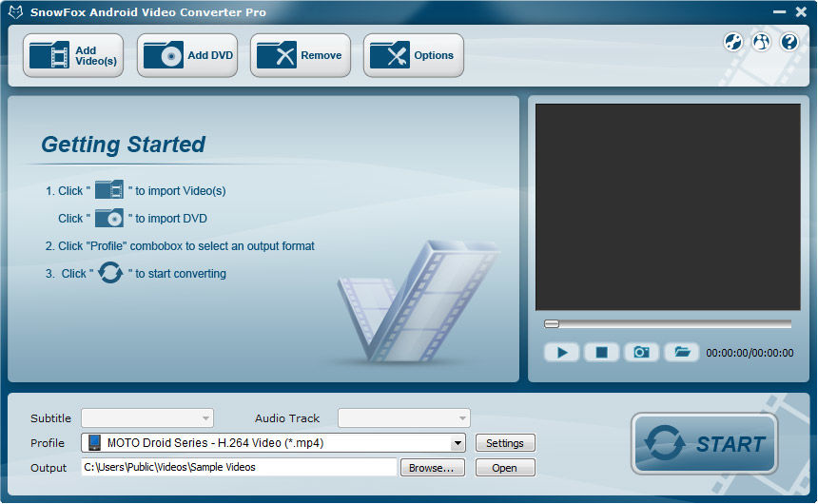Stop the preview playback

(601, 353)
